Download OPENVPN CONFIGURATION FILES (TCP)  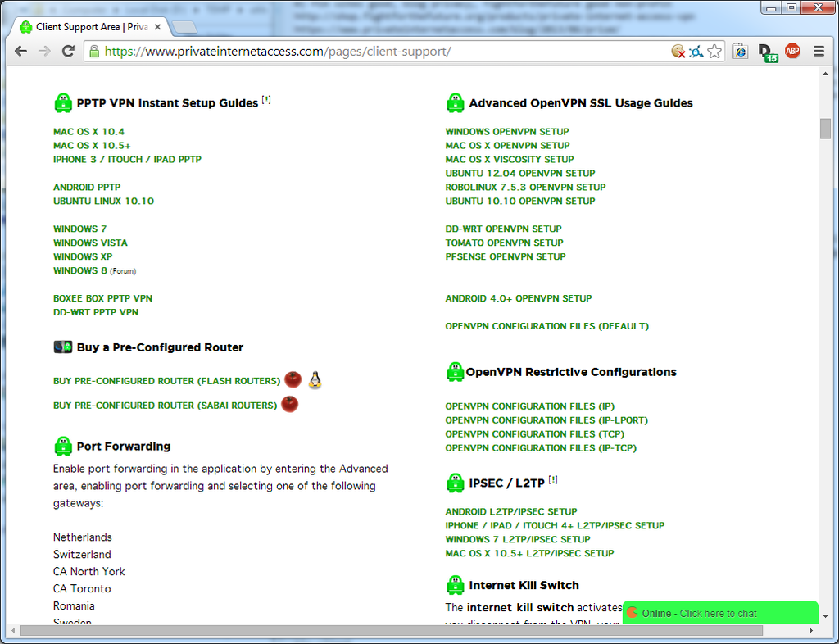pos(534,434)
